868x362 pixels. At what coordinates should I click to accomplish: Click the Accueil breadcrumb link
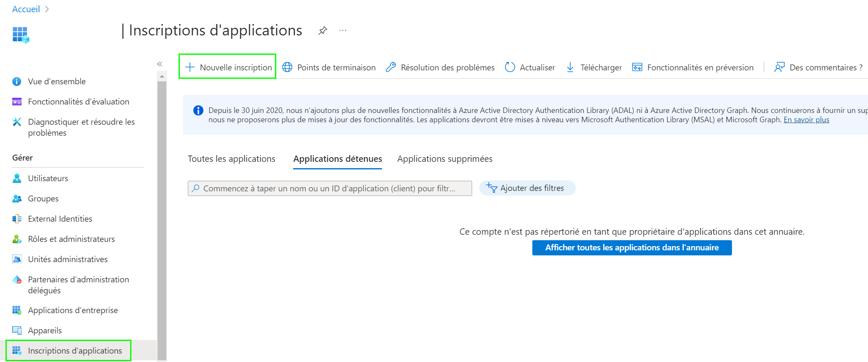(26, 9)
